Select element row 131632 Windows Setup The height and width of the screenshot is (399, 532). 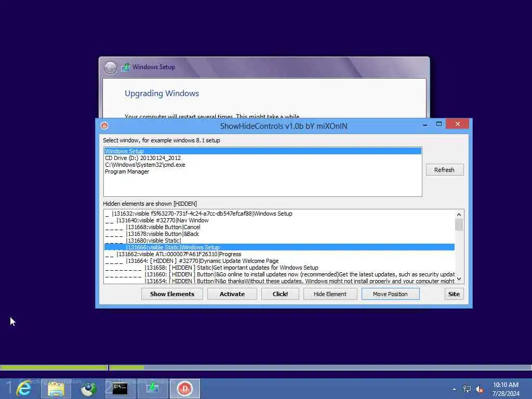click(x=279, y=214)
